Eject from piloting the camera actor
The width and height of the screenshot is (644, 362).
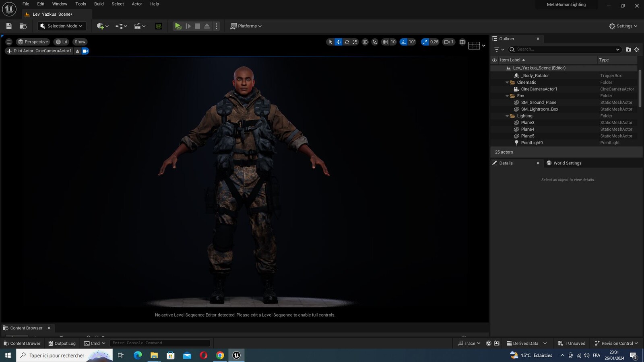78,51
